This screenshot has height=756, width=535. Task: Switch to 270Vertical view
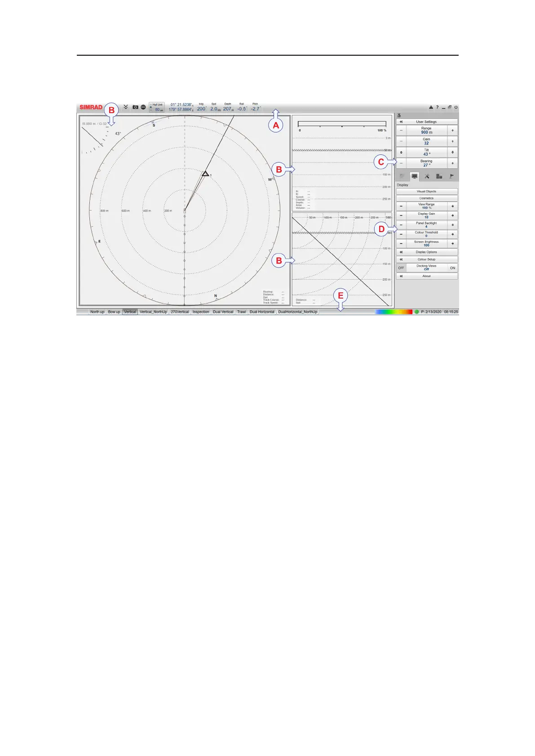coord(180,312)
